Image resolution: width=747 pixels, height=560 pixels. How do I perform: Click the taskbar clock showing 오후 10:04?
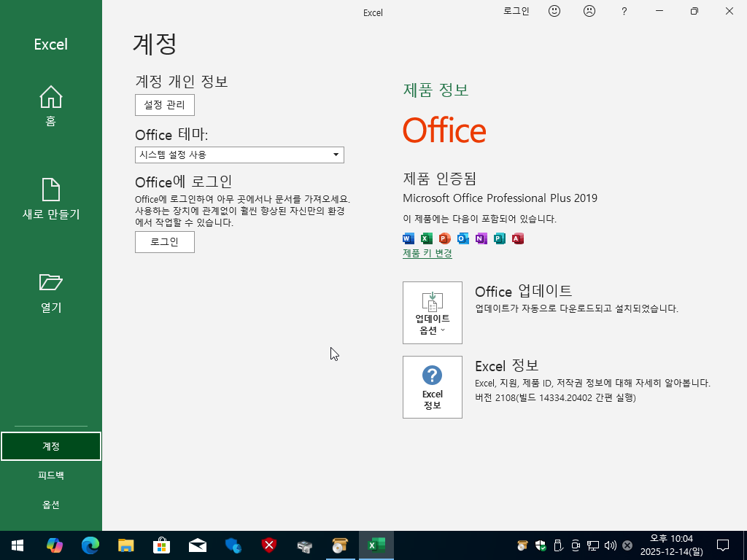point(671,545)
